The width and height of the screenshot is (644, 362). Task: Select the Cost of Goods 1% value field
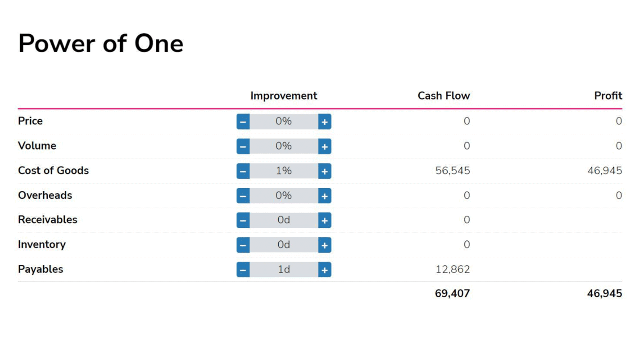click(x=284, y=171)
